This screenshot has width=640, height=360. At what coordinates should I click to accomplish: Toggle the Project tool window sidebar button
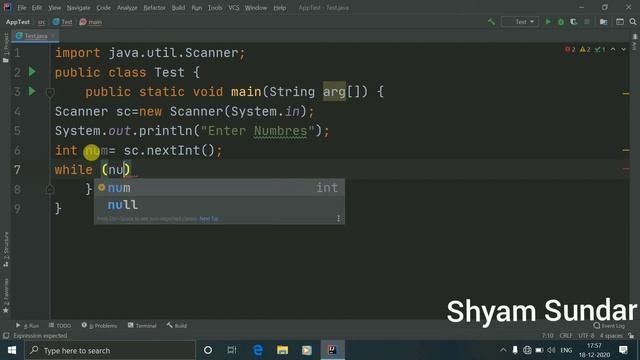6,48
